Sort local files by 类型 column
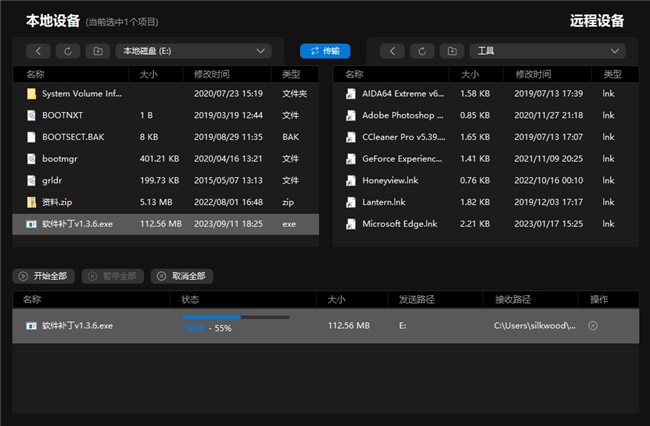 pos(291,74)
